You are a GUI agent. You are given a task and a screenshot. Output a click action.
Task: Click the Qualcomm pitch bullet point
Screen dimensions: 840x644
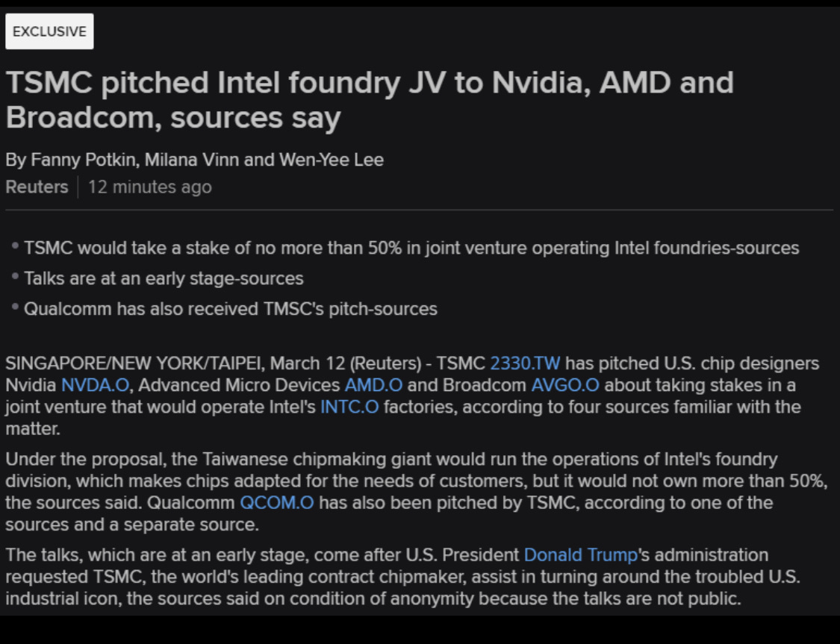click(230, 308)
